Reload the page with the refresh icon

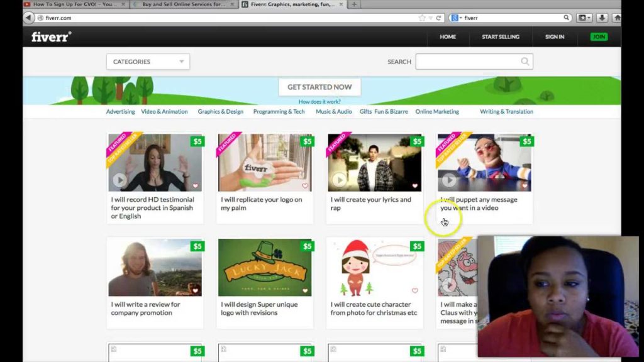[438, 18]
